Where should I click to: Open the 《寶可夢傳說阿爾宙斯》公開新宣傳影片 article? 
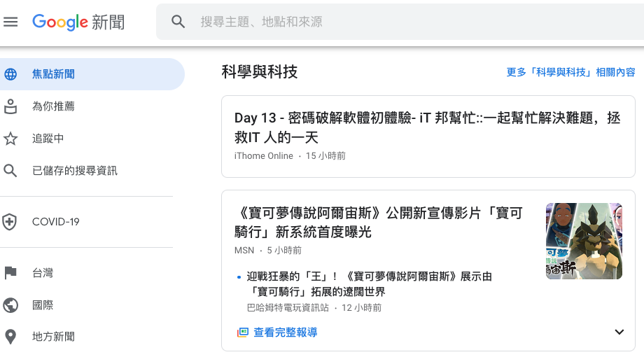[x=378, y=223]
